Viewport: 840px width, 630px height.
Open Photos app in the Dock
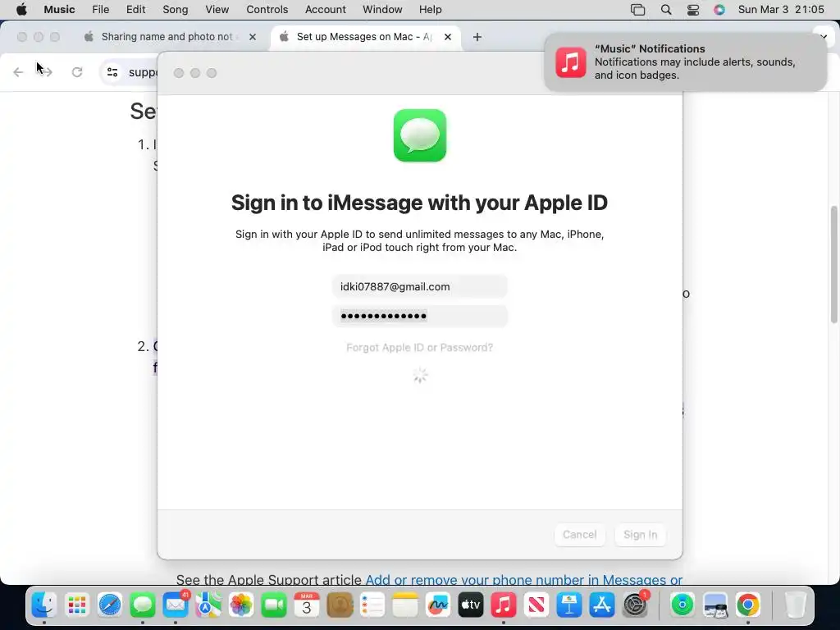[x=241, y=605]
